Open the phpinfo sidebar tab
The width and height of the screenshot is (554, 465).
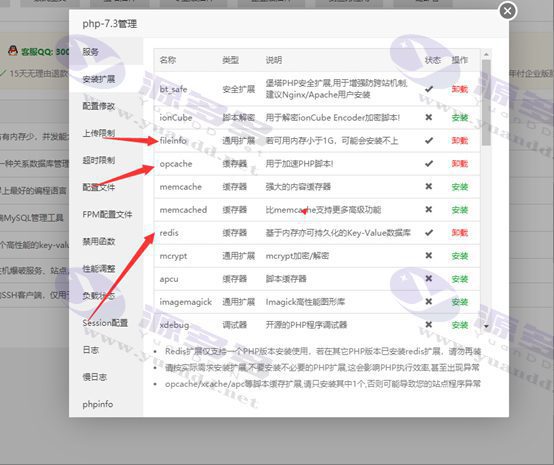click(x=98, y=404)
